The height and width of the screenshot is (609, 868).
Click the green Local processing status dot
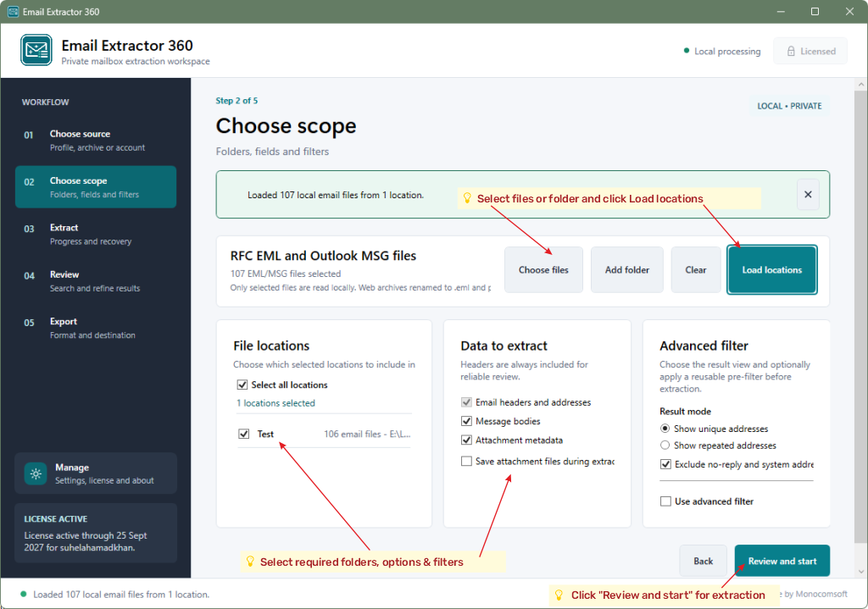(x=687, y=51)
